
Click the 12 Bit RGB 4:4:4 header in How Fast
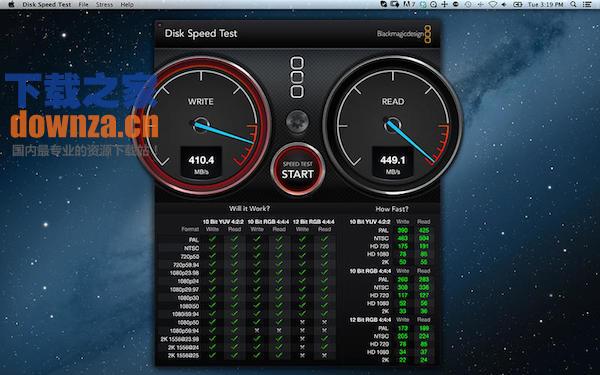click(x=370, y=320)
